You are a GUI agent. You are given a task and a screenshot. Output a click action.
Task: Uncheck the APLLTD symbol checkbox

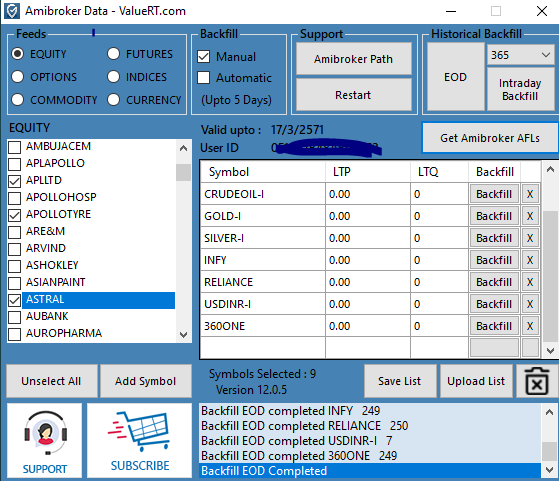pyautogui.click(x=14, y=181)
